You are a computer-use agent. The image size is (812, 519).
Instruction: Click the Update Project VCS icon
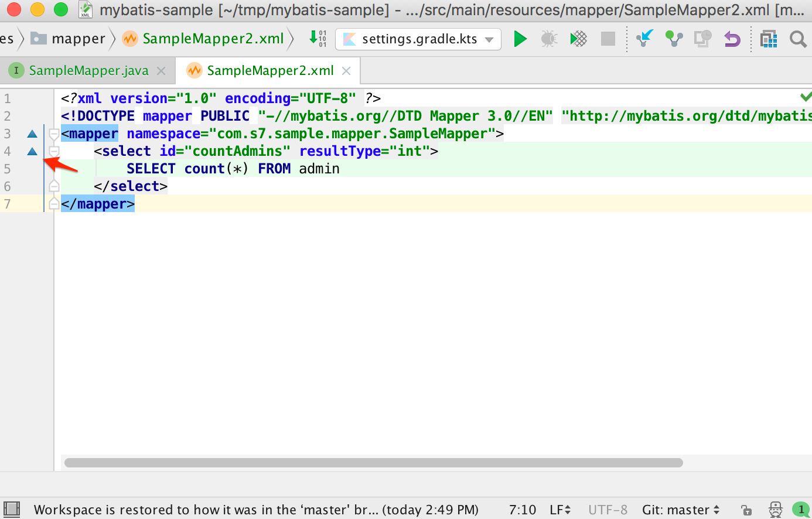click(x=644, y=39)
